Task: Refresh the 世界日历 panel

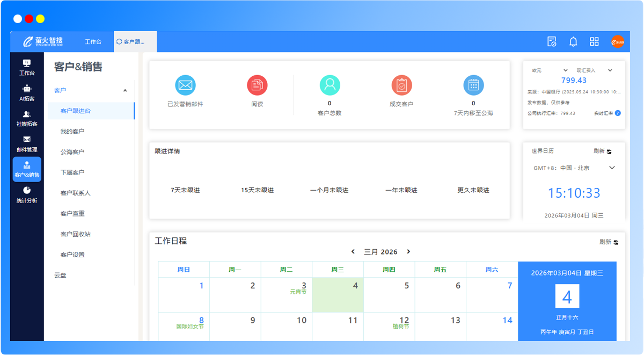Action: pyautogui.click(x=603, y=151)
